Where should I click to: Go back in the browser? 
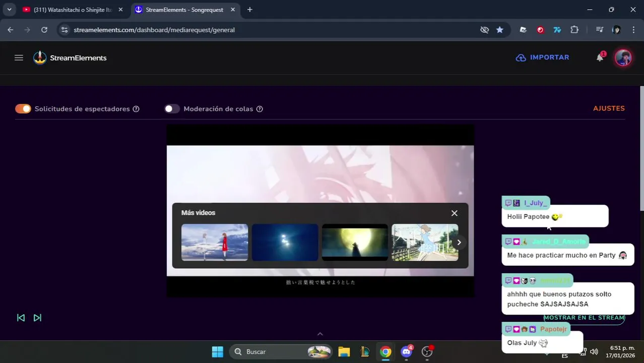(11, 30)
